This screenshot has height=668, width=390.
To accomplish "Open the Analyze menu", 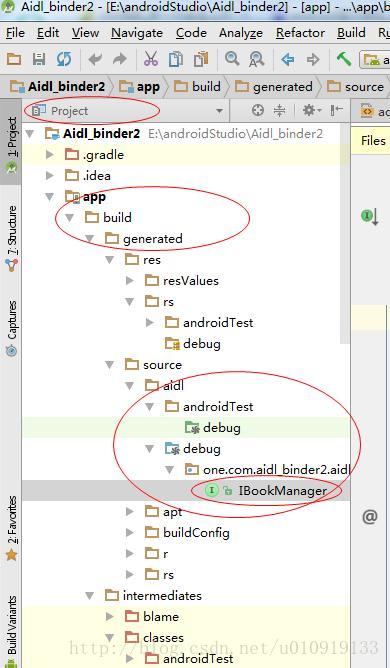I will [x=241, y=33].
